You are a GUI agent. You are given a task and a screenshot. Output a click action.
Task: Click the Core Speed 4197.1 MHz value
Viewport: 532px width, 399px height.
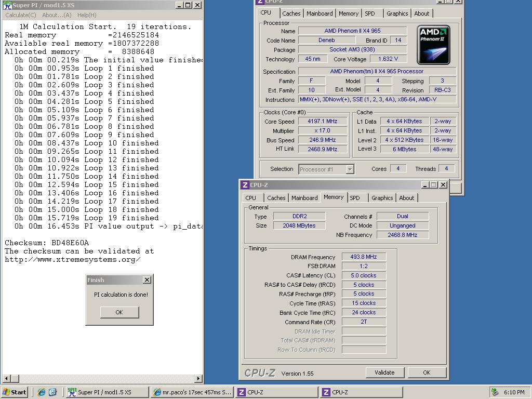(x=323, y=121)
